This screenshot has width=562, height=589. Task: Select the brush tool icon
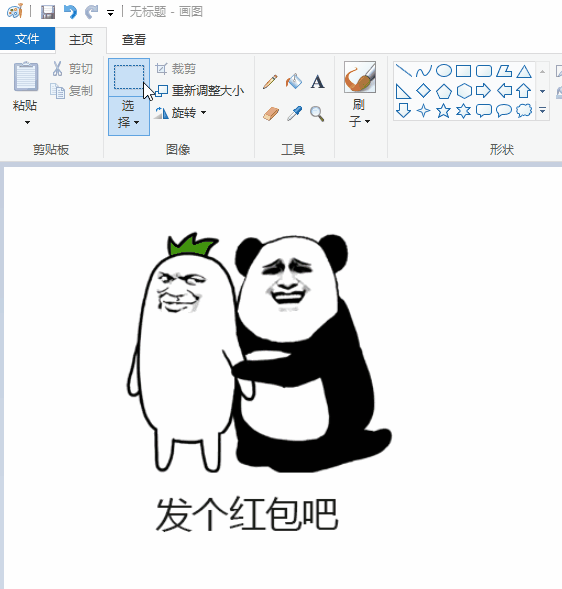pyautogui.click(x=360, y=77)
